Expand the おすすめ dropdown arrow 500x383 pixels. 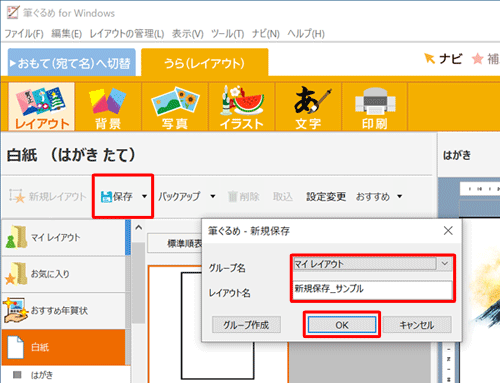[x=399, y=196]
